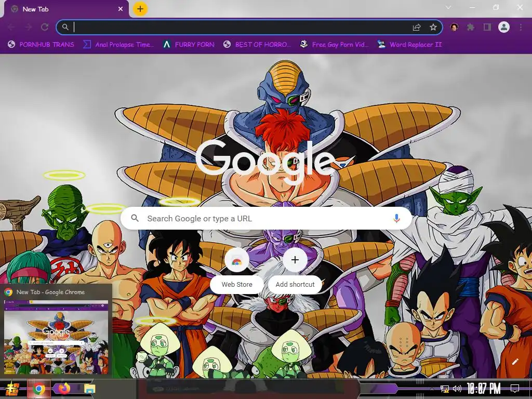Open the volume tray icon
The image size is (532, 399).
[457, 389]
